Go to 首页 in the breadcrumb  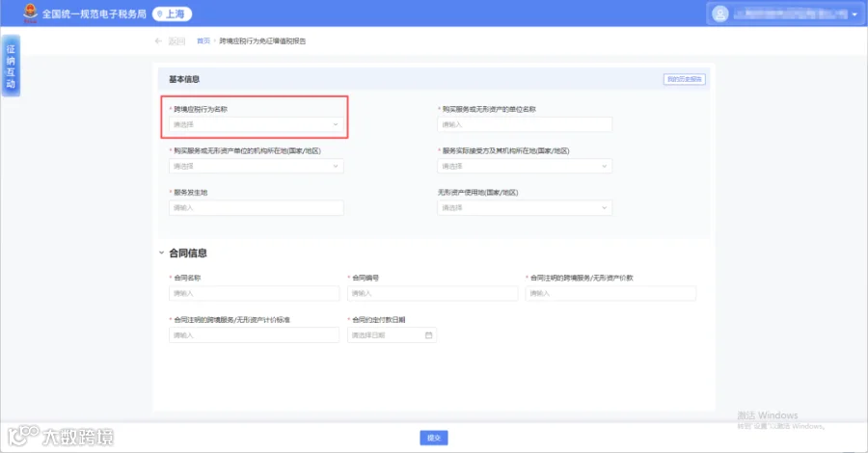[x=203, y=40]
